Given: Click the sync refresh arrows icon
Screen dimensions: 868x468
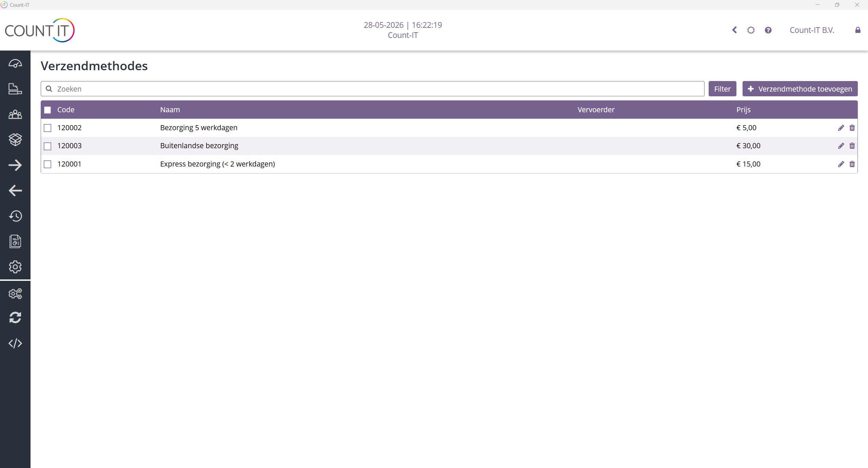Looking at the screenshot, I should (15, 317).
